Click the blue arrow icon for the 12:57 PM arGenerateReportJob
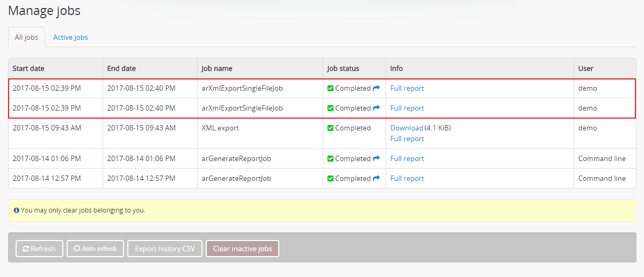The height and width of the screenshot is (277, 644). point(376,178)
